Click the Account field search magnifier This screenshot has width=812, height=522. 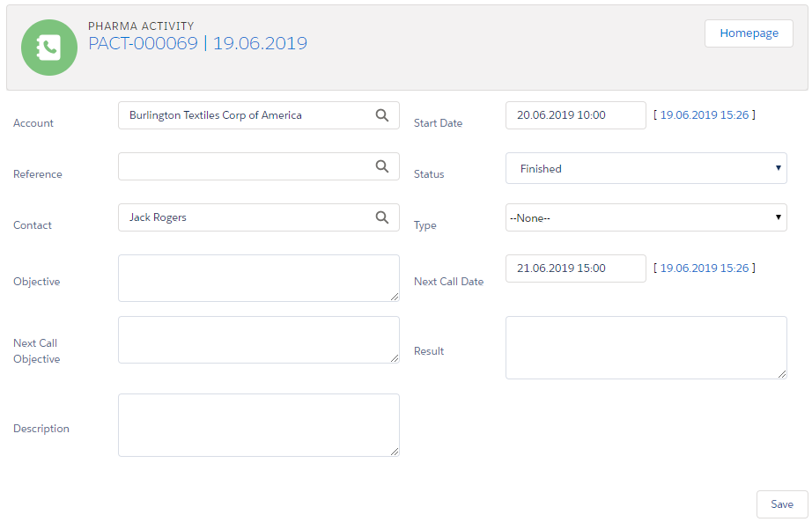point(382,115)
